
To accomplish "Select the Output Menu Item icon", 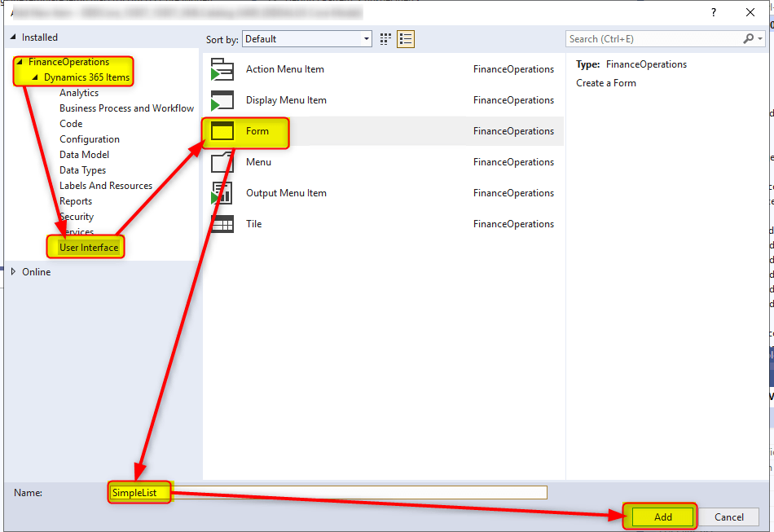I will [x=222, y=194].
